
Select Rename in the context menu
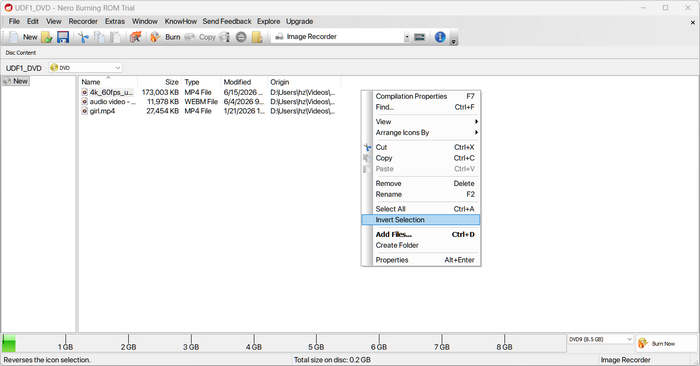tap(421, 194)
